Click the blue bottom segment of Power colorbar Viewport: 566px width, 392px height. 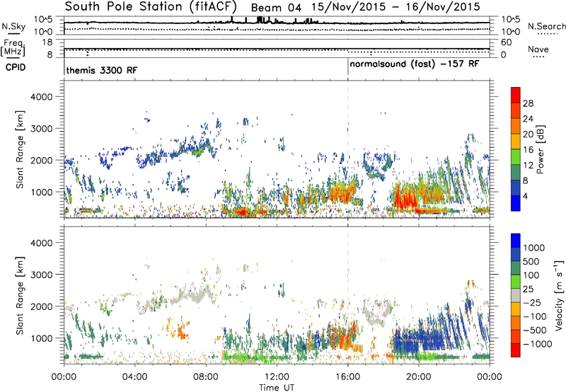tap(516, 203)
